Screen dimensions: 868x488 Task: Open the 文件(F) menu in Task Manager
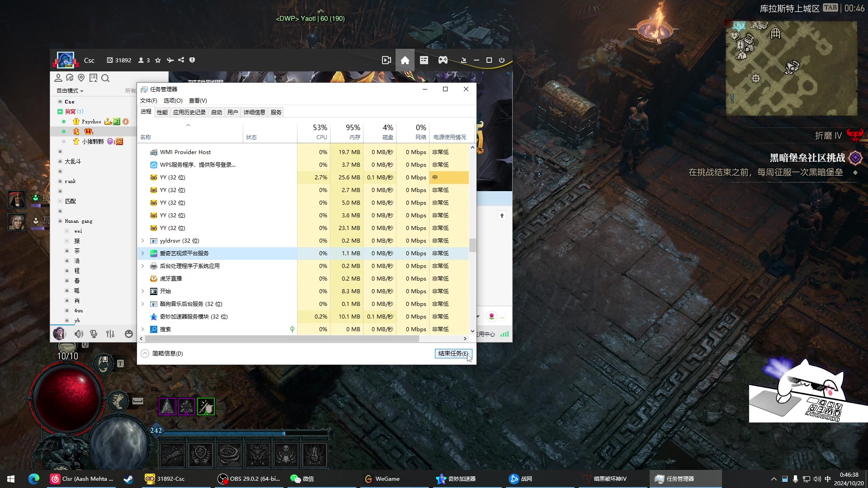coord(149,101)
